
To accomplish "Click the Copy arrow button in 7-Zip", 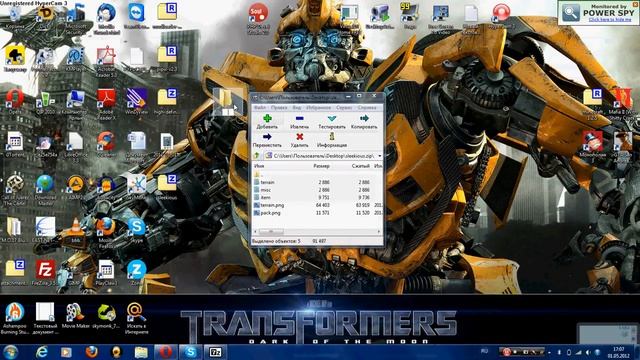I will coord(364,121).
